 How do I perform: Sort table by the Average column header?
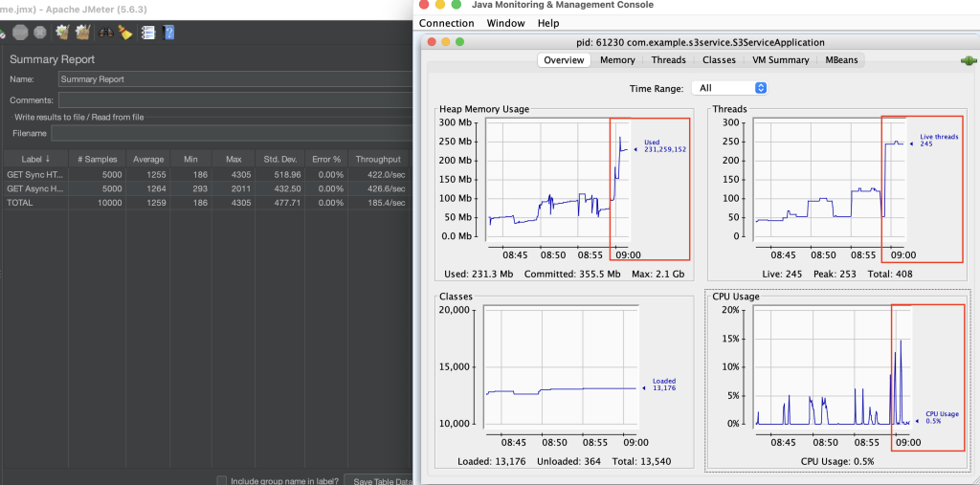[148, 160]
